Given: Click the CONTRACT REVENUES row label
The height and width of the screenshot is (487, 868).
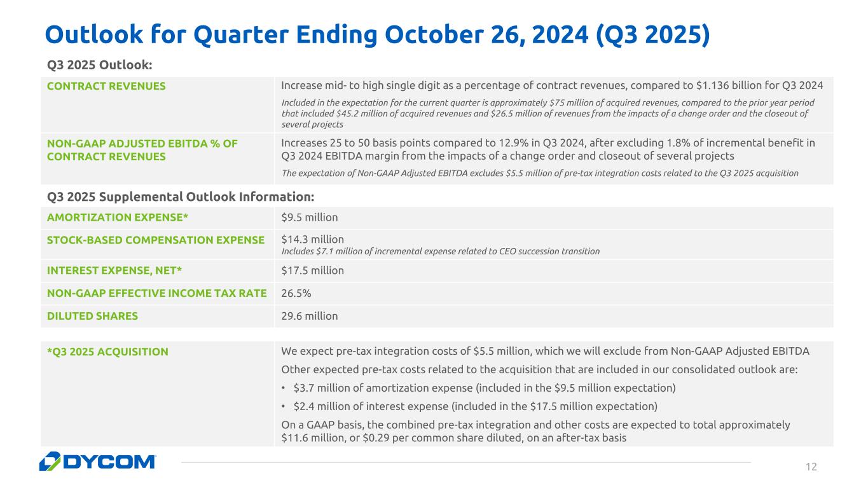Looking at the screenshot, I should (x=106, y=86).
